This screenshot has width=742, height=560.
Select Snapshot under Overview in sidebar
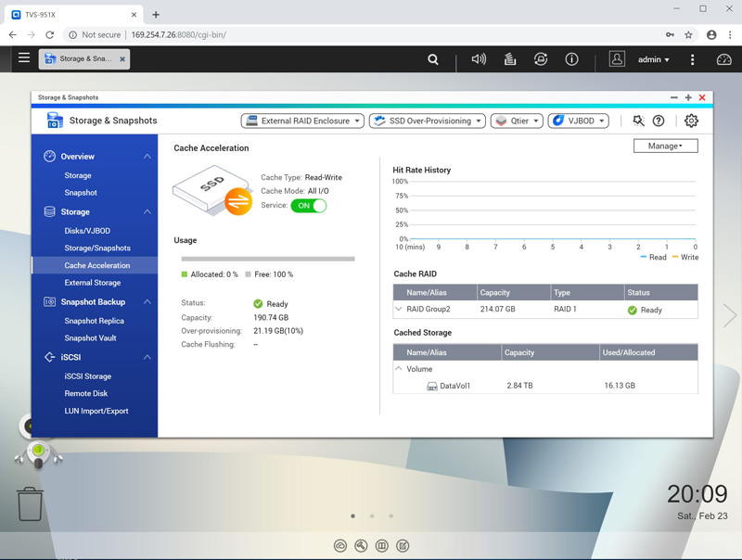[x=81, y=193]
